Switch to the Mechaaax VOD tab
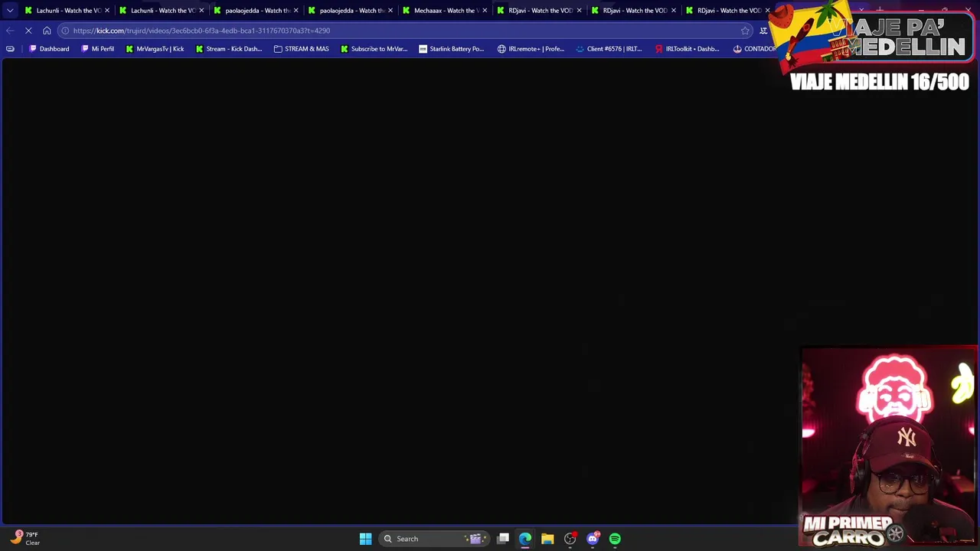Screen dimensions: 980x551 [446, 10]
